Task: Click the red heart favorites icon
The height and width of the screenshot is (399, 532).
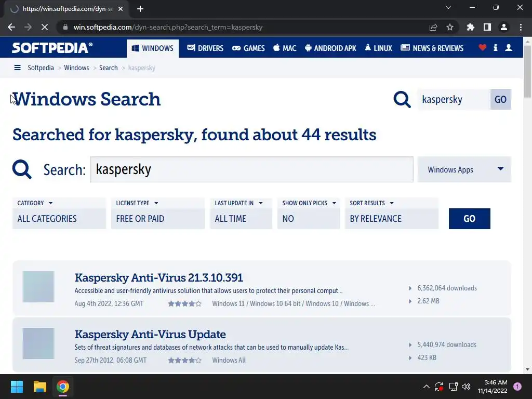Action: click(483, 47)
